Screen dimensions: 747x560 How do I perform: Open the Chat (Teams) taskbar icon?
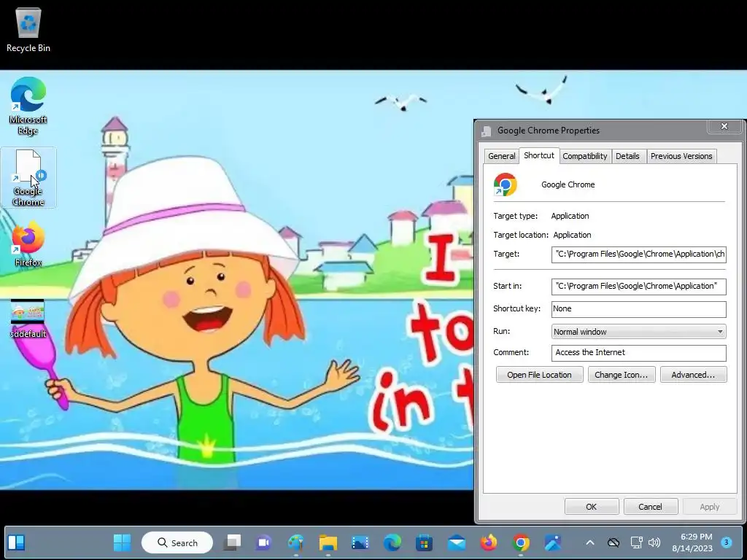pos(264,542)
